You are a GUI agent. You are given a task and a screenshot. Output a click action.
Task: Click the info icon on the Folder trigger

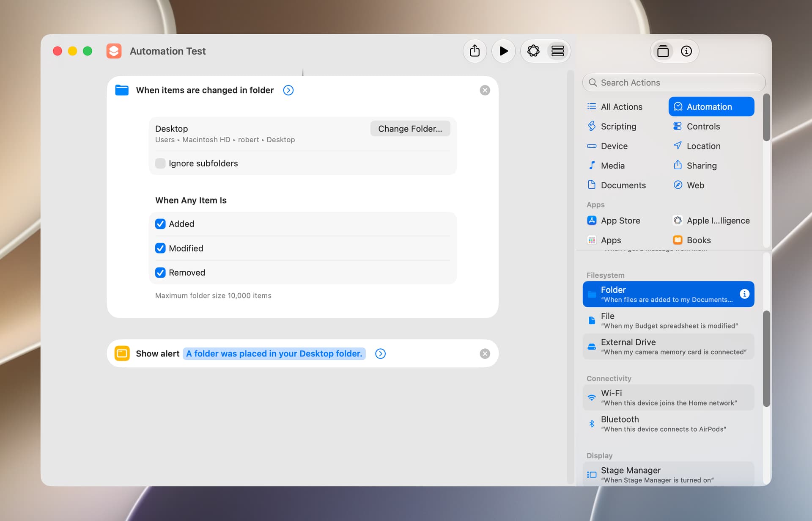(x=744, y=294)
